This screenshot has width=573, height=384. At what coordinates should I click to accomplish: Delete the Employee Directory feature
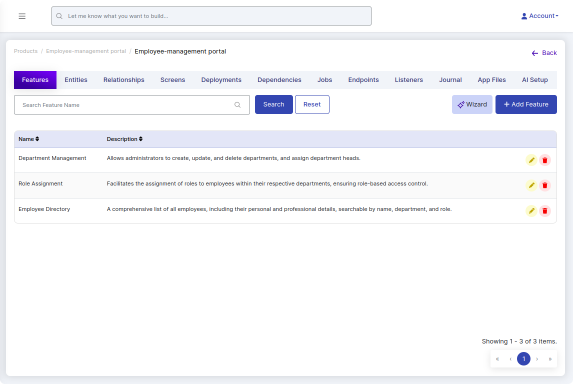(x=545, y=211)
